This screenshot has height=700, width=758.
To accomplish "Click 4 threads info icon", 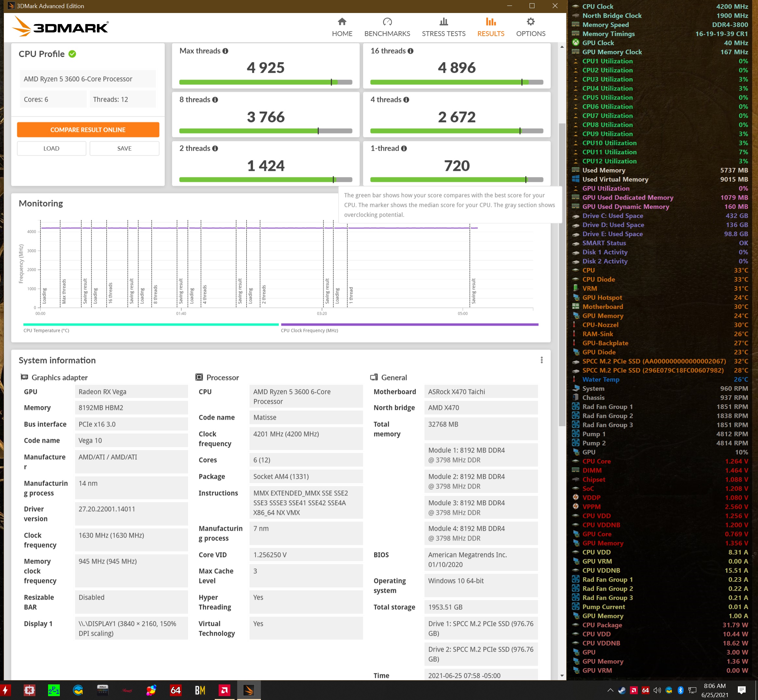I will [406, 100].
